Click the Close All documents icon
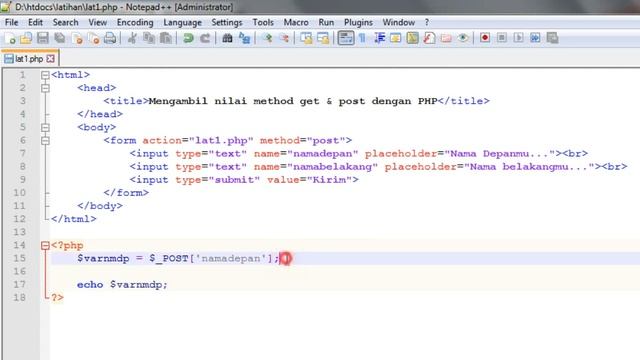The width and height of the screenshot is (640, 360). [93, 38]
